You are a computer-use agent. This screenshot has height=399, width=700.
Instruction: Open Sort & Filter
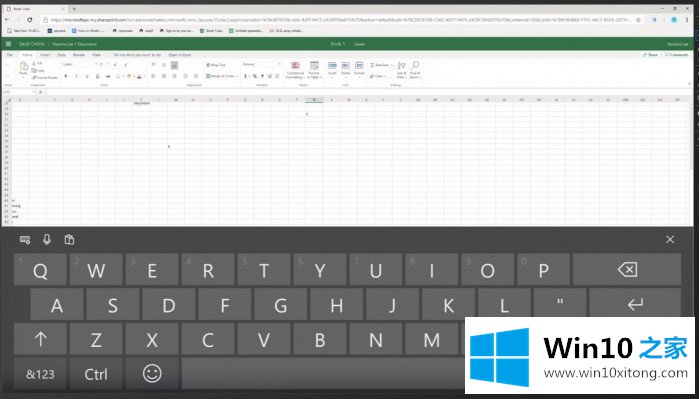pos(401,70)
